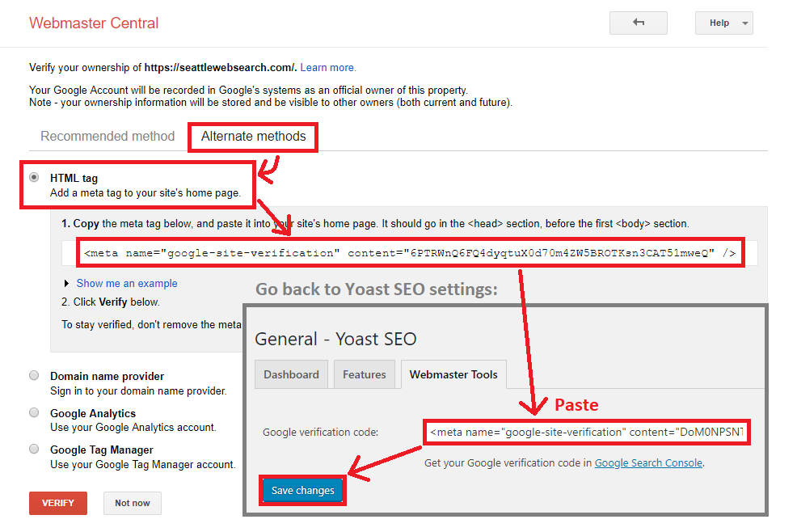Viewport: 797px width, 532px height.
Task: Open the Help dropdown menu
Action: pos(723,23)
